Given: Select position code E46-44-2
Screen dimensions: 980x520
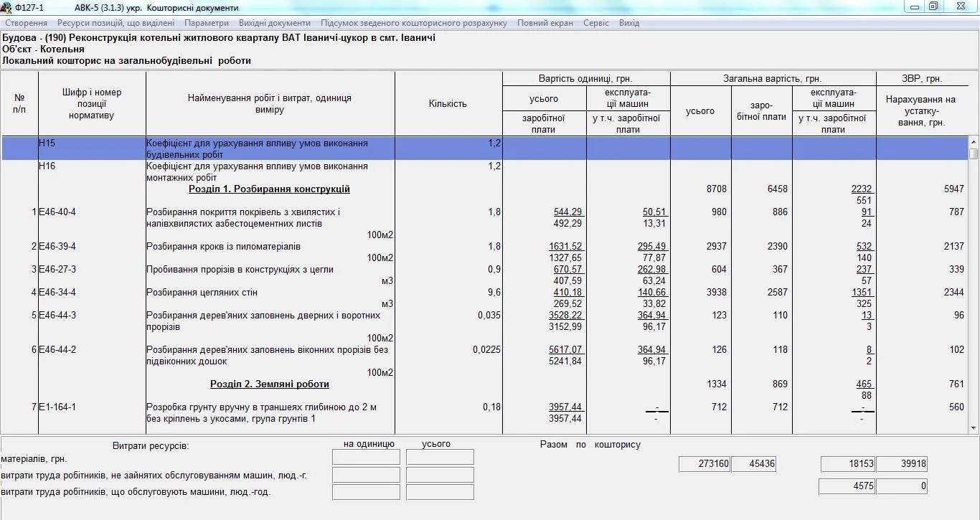Looking at the screenshot, I should pyautogui.click(x=57, y=350).
